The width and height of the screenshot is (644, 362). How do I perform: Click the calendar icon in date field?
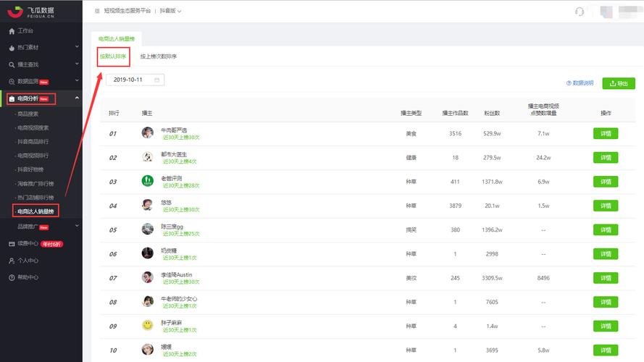pyautogui.click(x=156, y=80)
